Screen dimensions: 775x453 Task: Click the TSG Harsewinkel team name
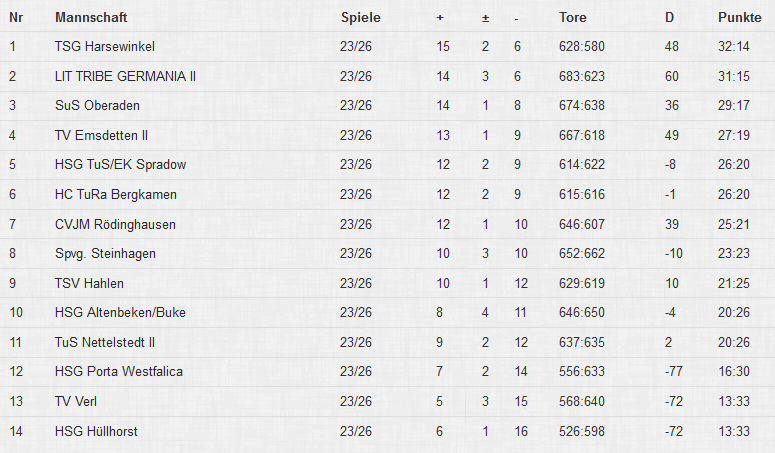point(105,46)
